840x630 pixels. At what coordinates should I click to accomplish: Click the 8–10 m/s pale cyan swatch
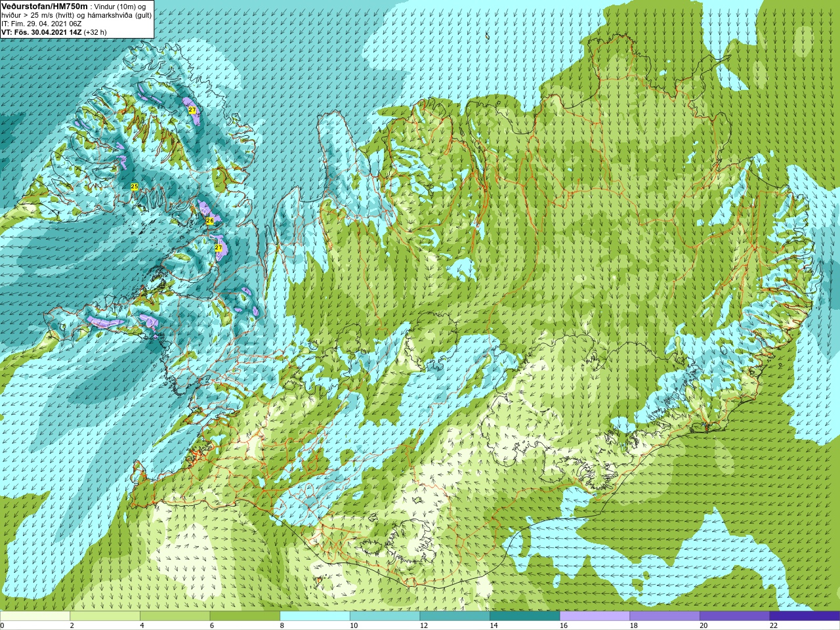point(315,616)
